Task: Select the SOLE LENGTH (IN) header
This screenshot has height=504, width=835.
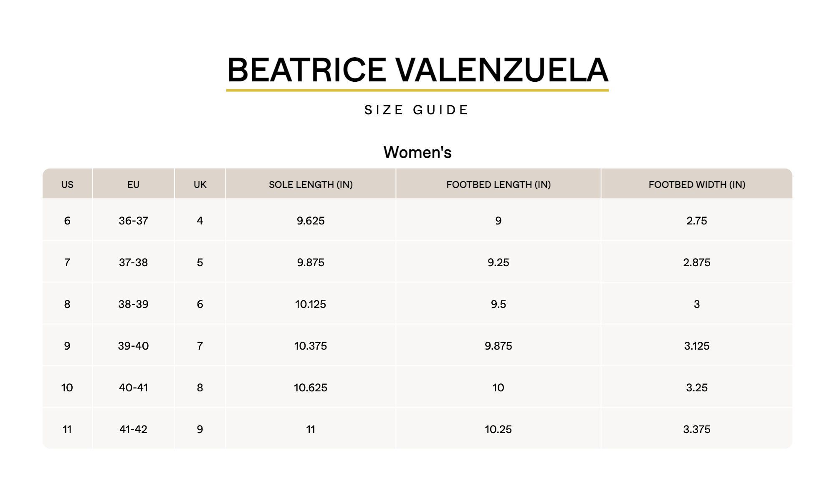Action: [x=311, y=184]
